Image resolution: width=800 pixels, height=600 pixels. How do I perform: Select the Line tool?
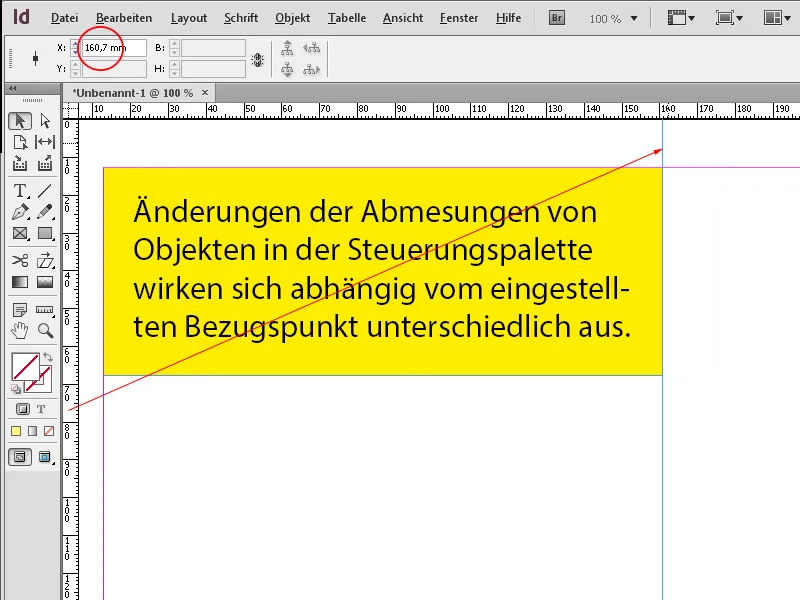(x=45, y=191)
